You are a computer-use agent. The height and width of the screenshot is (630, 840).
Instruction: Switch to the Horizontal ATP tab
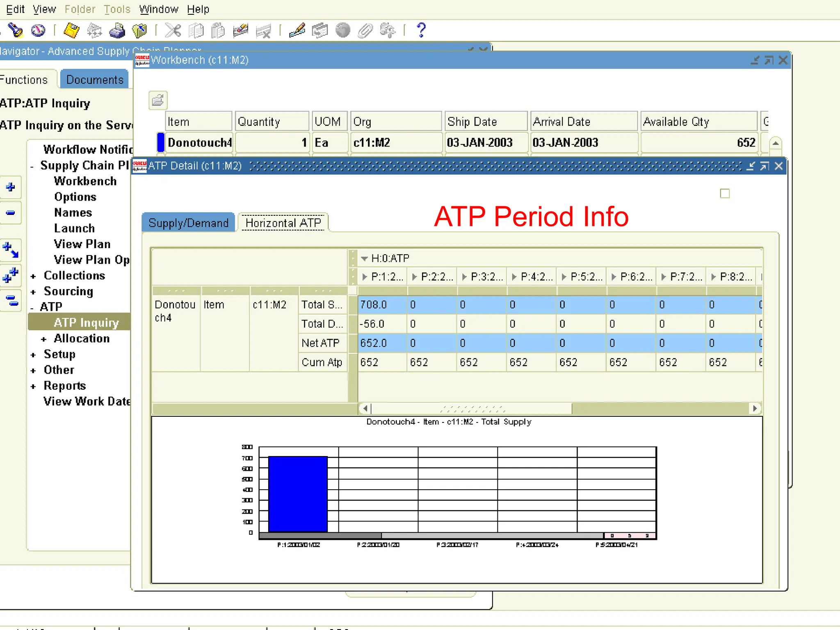[x=283, y=223]
